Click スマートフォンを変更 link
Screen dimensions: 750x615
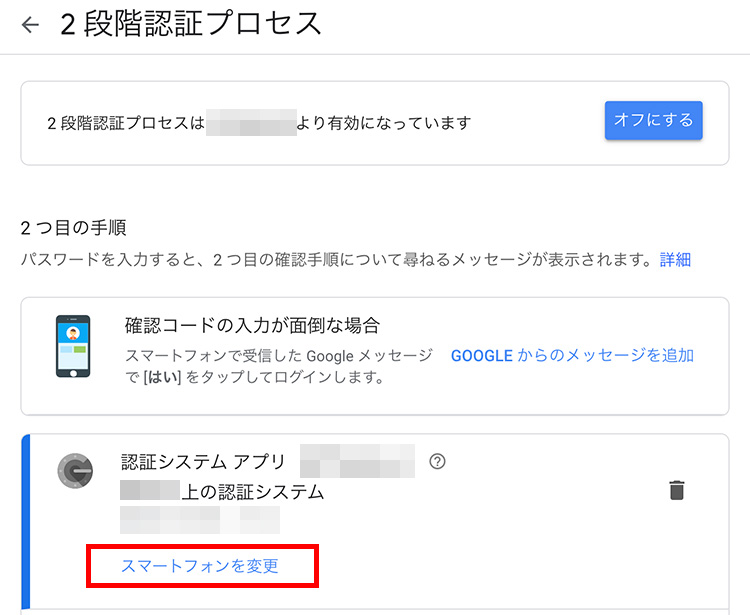pos(199,566)
